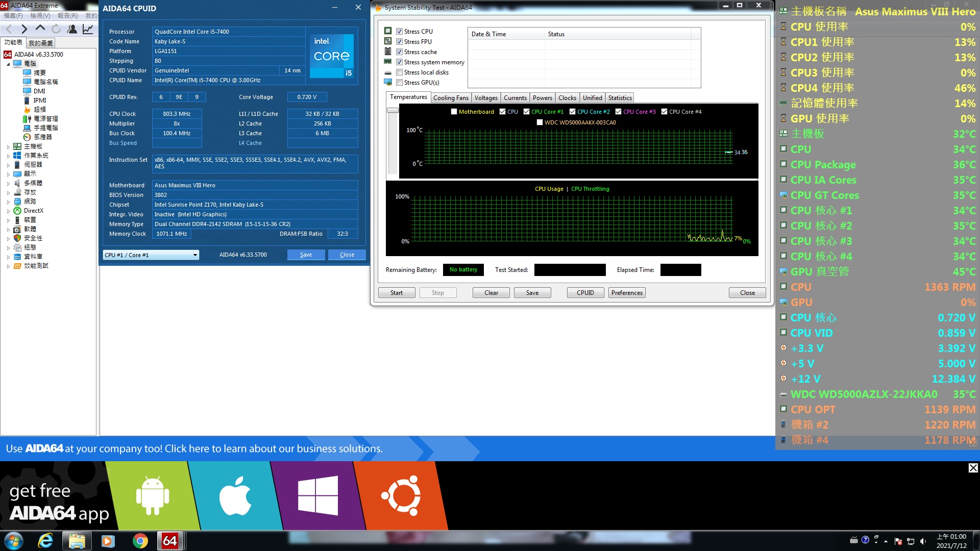Click the back navigation arrow in AIDA64 toolbar
The width and height of the screenshot is (980, 551).
(x=9, y=29)
